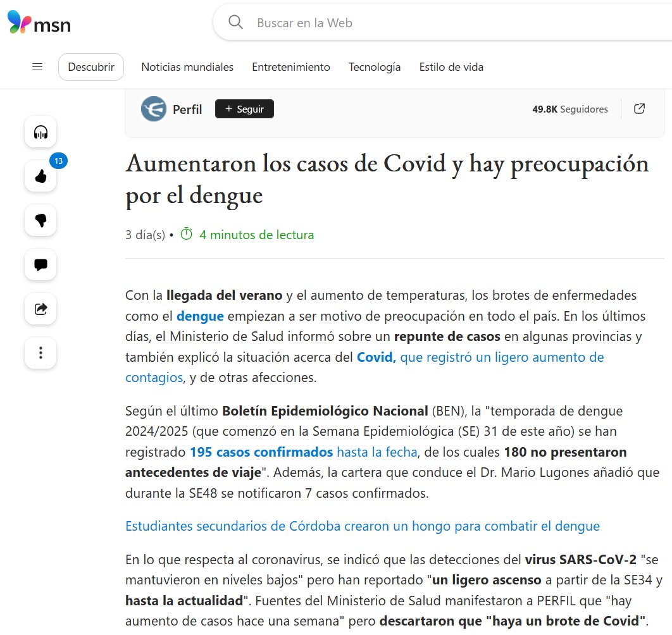
Task: Go to Noticias mundiales section
Action: pos(187,67)
